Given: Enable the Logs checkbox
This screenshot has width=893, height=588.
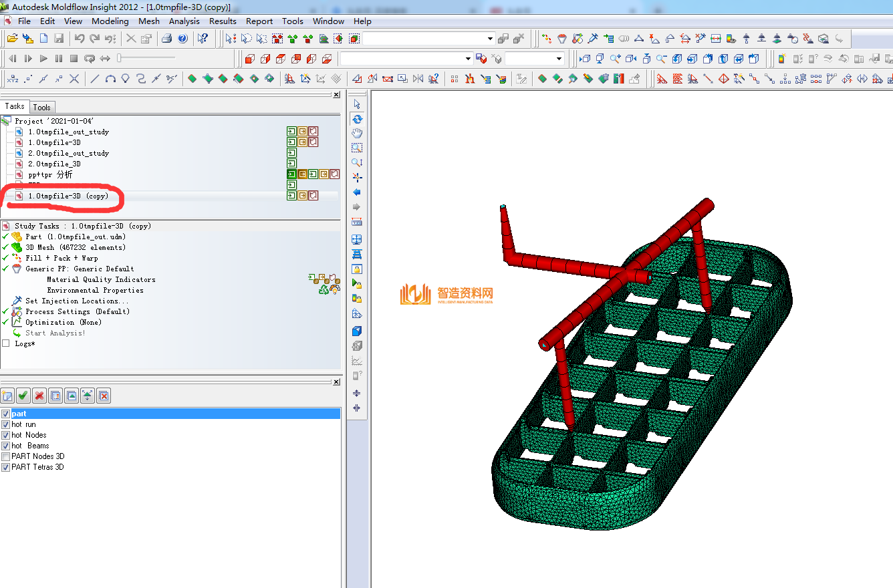Looking at the screenshot, I should tap(6, 343).
